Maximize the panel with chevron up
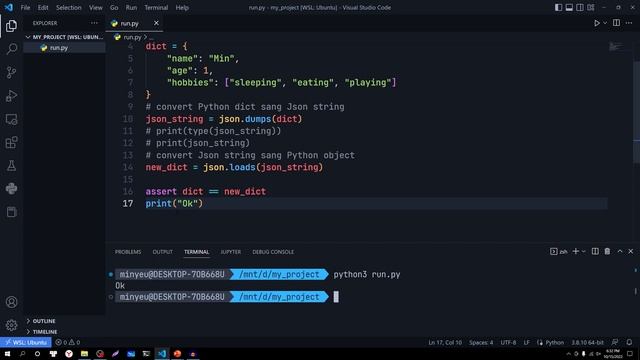The height and width of the screenshot is (360, 640). [x=620, y=251]
